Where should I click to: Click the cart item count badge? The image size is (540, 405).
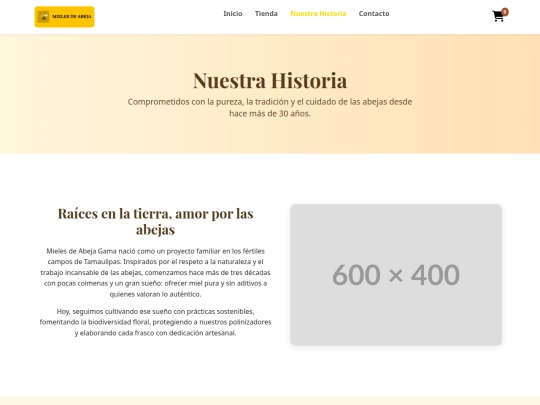pos(505,12)
